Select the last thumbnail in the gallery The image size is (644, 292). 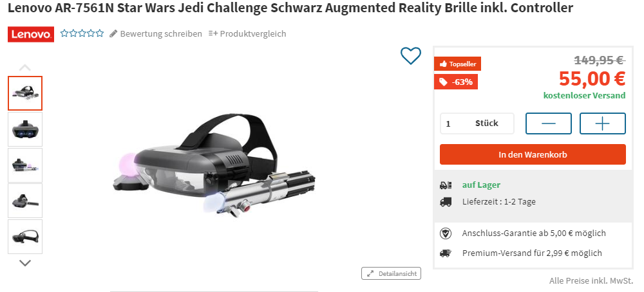click(x=25, y=237)
